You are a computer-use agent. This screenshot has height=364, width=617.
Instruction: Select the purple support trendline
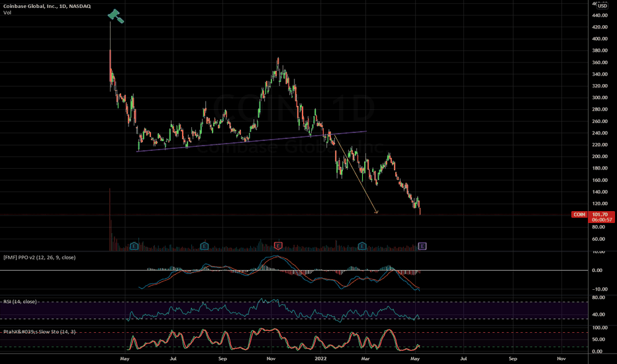(252, 141)
